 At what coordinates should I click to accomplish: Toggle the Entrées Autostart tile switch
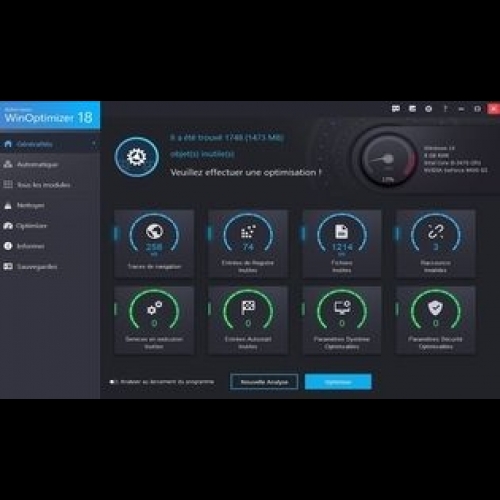point(210,309)
